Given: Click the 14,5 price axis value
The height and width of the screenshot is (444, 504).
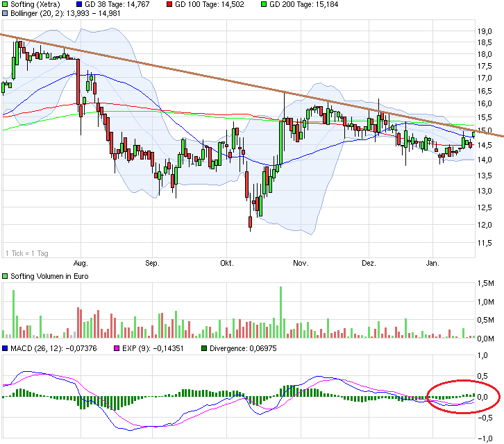Looking at the screenshot, I should pos(485,145).
